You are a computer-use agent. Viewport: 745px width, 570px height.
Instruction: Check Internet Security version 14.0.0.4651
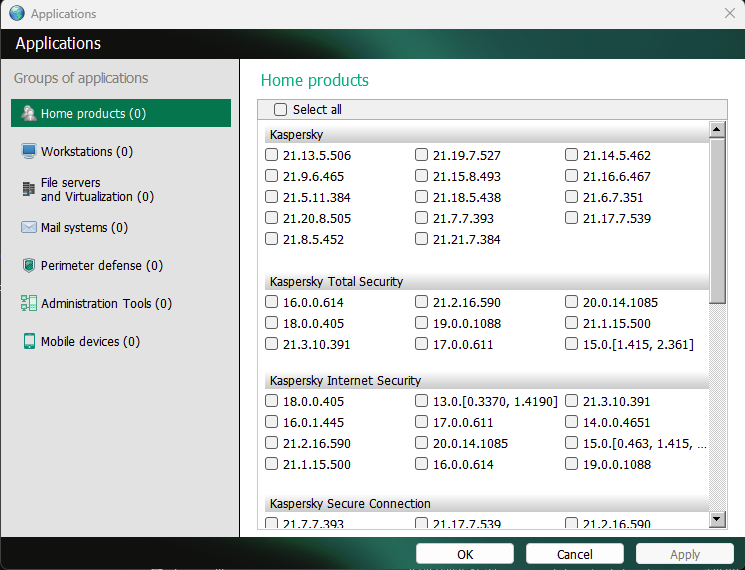coord(572,421)
